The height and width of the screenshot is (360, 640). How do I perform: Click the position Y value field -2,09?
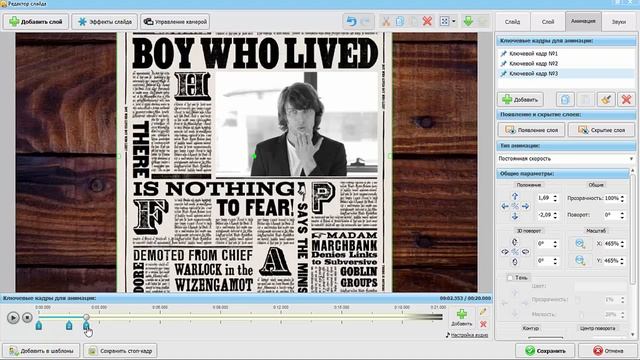pos(544,215)
